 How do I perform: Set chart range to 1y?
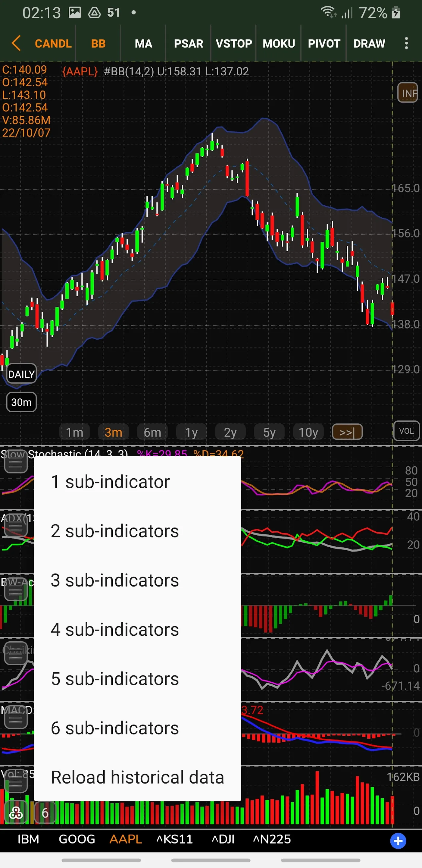[191, 432]
